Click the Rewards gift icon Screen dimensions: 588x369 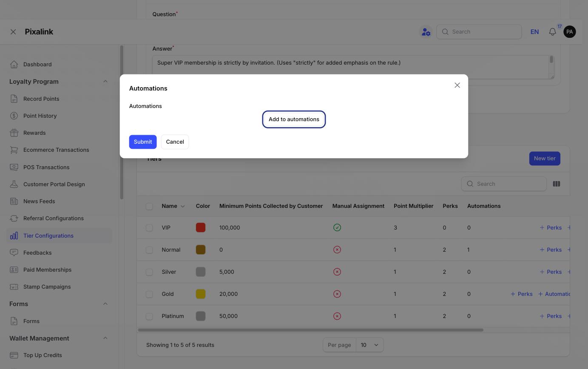(14, 133)
